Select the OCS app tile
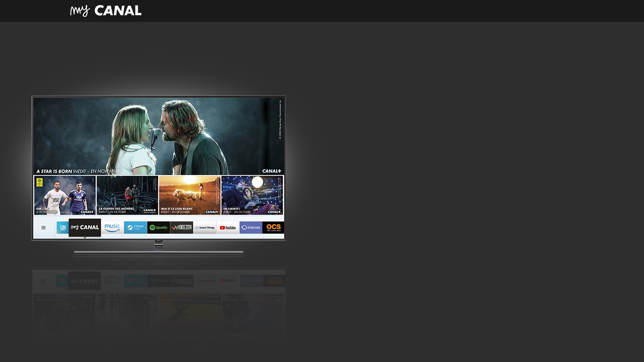644x362 pixels. coord(273,227)
